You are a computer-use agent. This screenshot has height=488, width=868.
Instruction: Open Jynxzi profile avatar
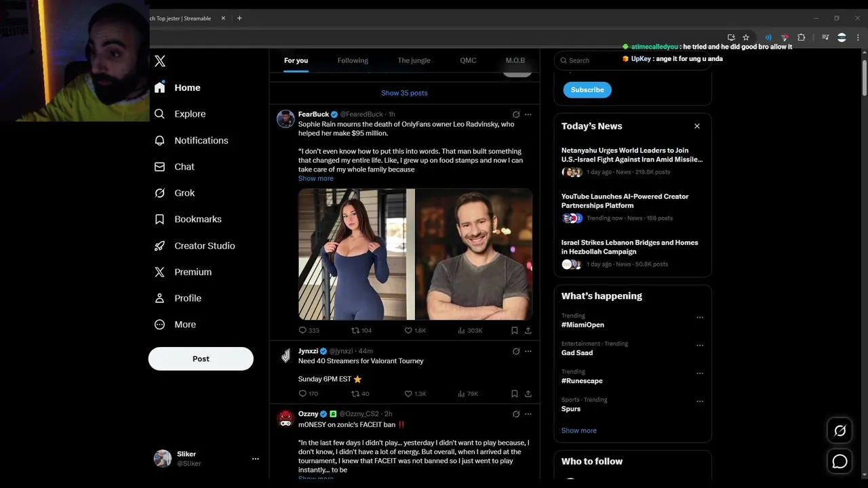coord(285,356)
